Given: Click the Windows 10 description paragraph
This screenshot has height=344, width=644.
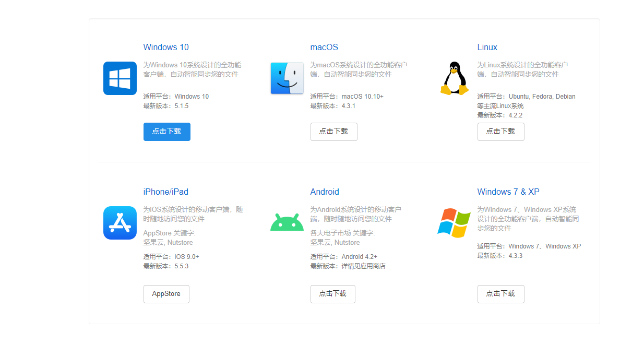Looking at the screenshot, I should pyautogui.click(x=193, y=70).
